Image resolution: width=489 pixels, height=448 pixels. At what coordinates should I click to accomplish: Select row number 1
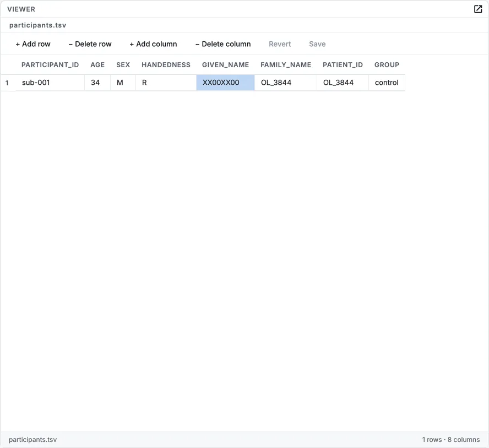(x=7, y=83)
